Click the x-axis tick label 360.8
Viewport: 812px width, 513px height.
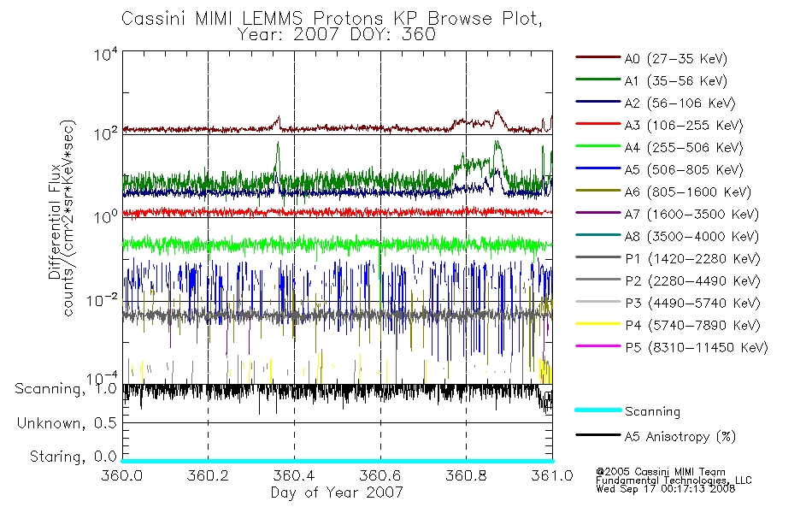tap(466, 475)
